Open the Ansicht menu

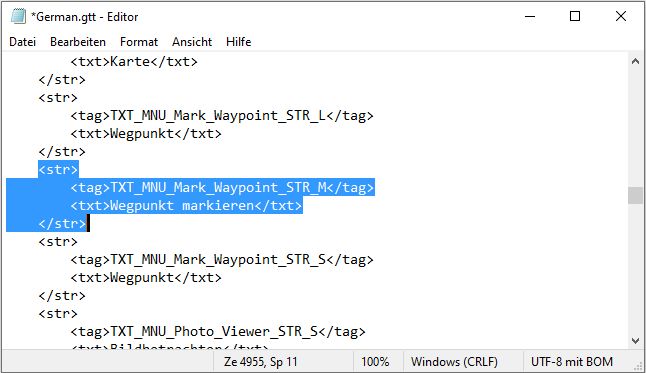192,42
